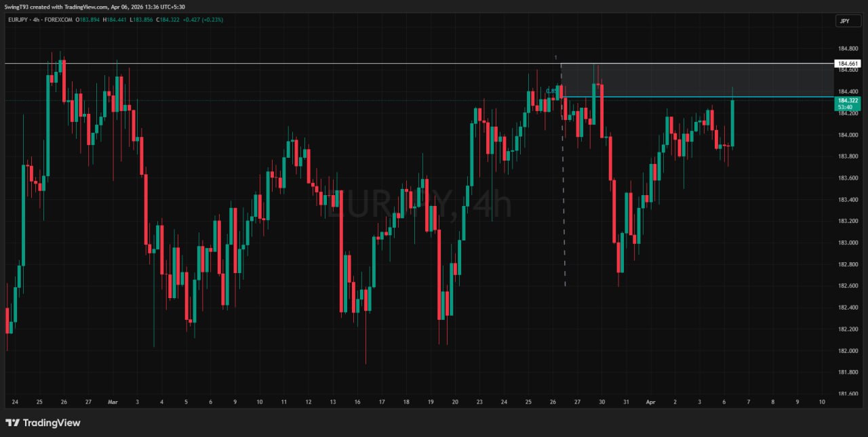Click the 184.661 price label on axis
This screenshot has height=437, width=868.
click(x=848, y=64)
